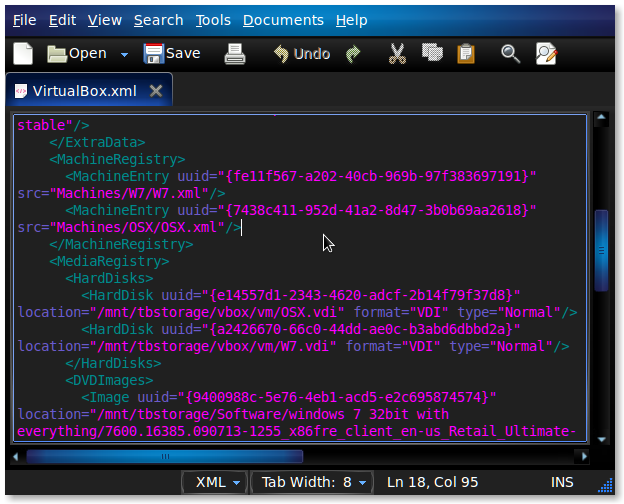Click the XML file icon on the tab
The width and height of the screenshot is (624, 504).
pos(21,91)
